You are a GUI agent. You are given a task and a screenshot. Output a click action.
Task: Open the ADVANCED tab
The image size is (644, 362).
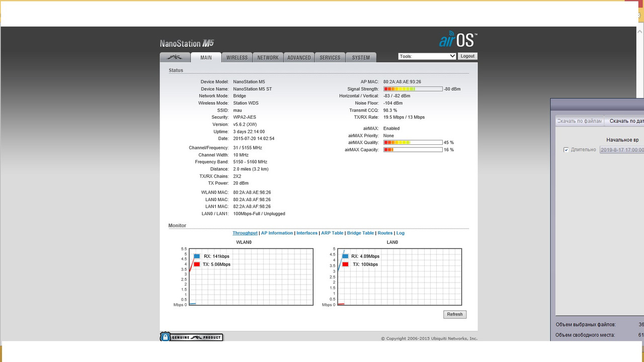coord(299,57)
